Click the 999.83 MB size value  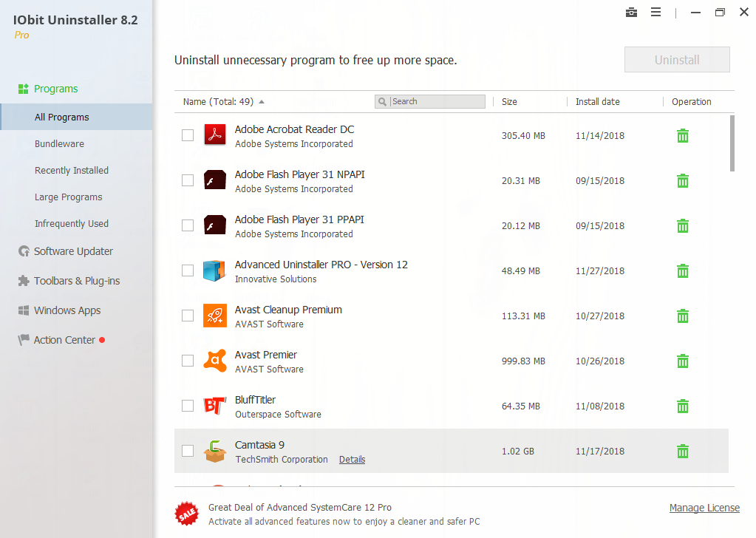[x=523, y=361]
